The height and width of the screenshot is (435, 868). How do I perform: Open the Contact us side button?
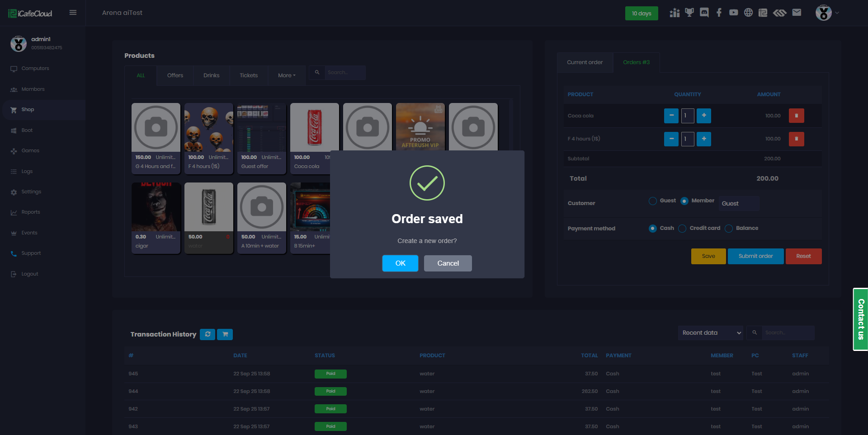click(861, 319)
